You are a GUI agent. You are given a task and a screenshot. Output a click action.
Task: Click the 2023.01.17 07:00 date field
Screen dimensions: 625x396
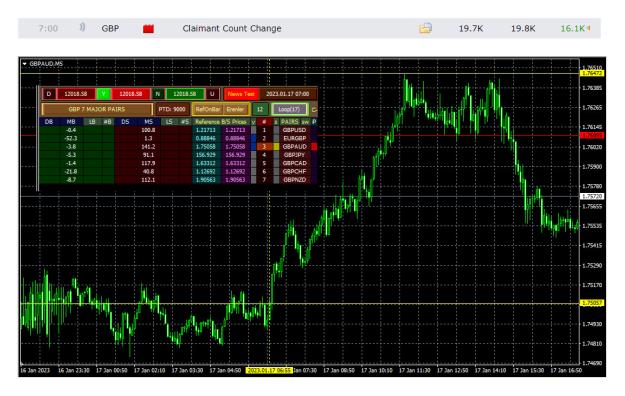click(287, 94)
